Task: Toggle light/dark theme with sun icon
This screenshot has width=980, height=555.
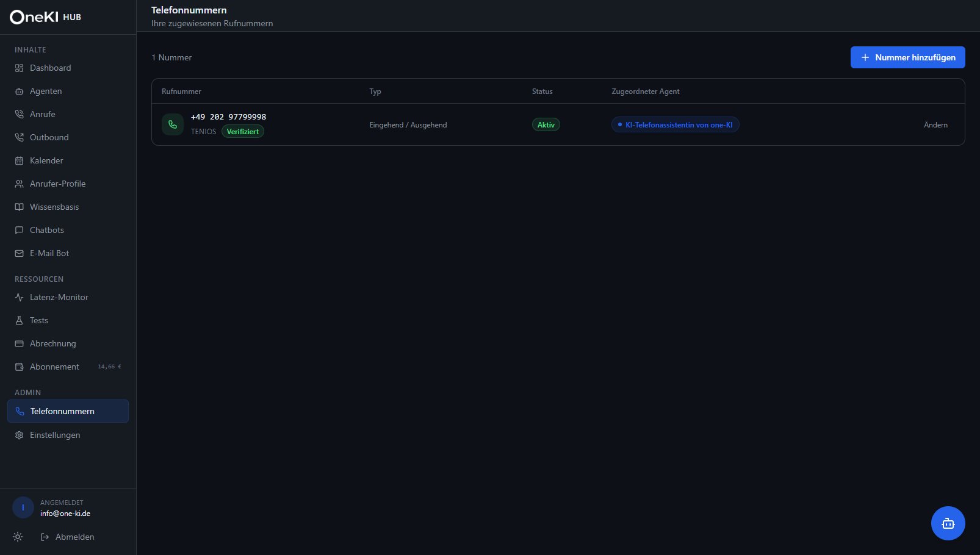Action: click(x=18, y=537)
